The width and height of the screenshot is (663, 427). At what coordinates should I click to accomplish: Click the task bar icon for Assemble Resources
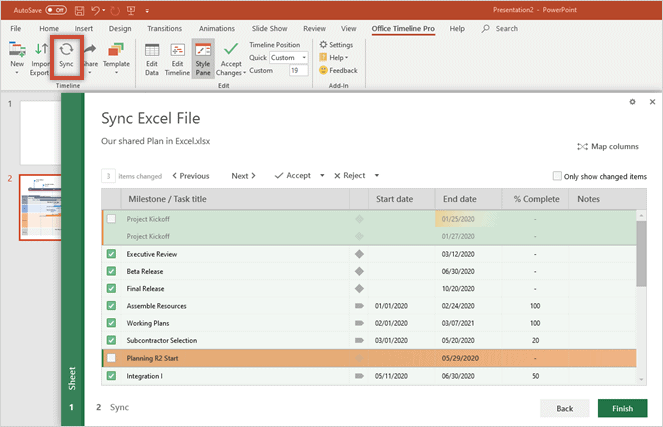359,306
